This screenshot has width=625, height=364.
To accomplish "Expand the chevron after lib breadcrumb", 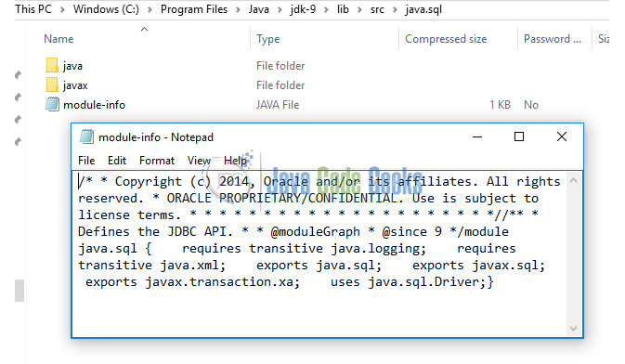I will click(x=359, y=9).
